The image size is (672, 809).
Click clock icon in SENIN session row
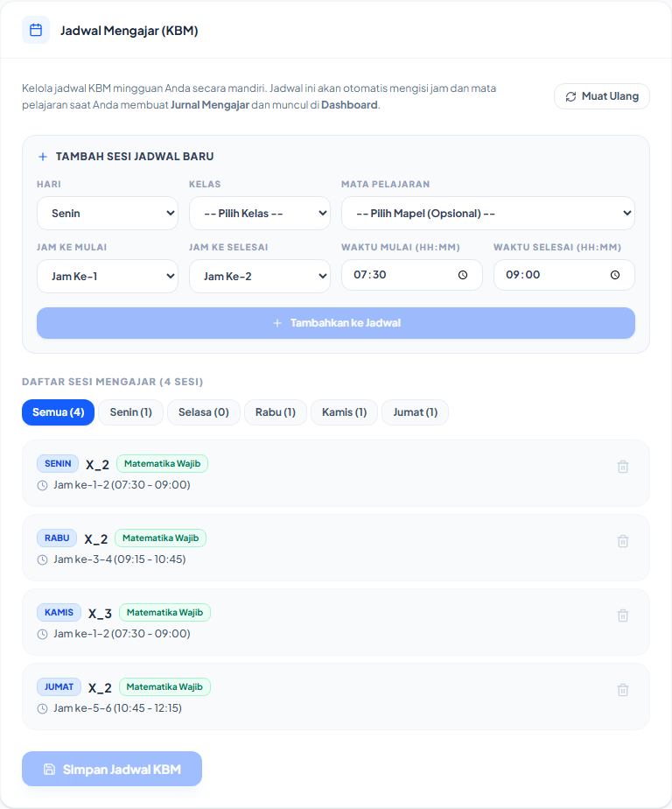[42, 486]
